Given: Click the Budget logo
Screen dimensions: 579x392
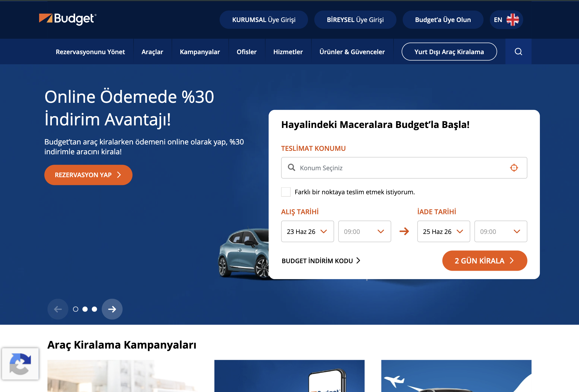Looking at the screenshot, I should click(68, 19).
